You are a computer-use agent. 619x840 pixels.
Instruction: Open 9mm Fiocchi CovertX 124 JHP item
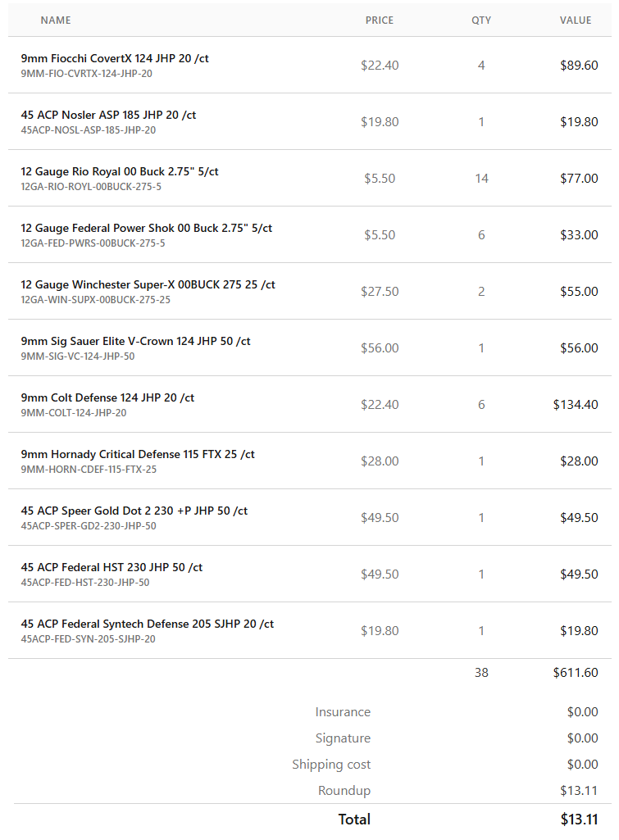115,58
